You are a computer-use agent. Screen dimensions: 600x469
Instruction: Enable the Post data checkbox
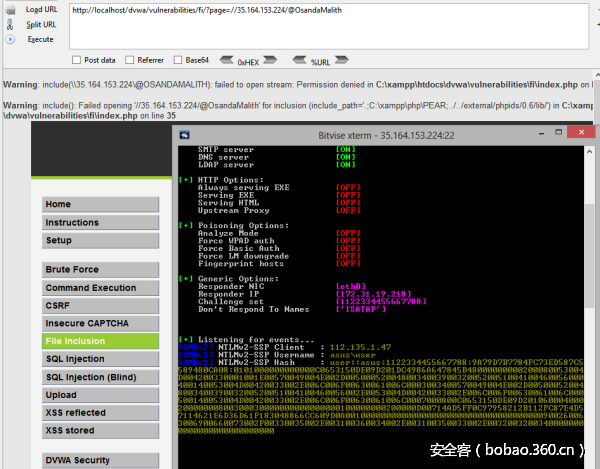(76, 60)
